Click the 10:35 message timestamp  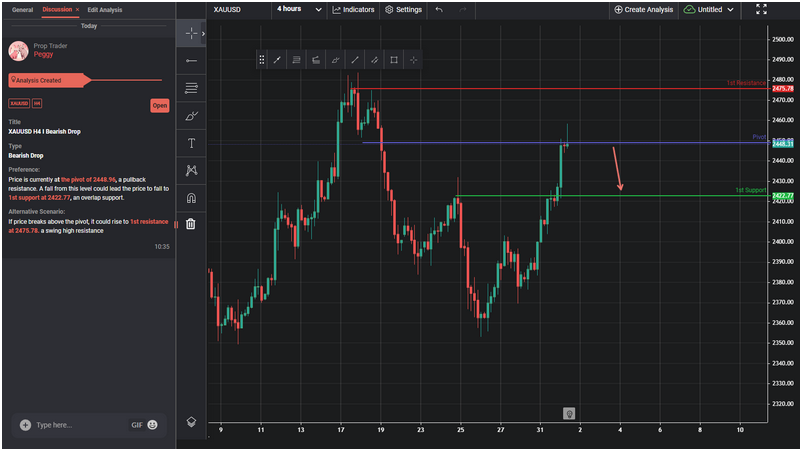[x=162, y=246]
